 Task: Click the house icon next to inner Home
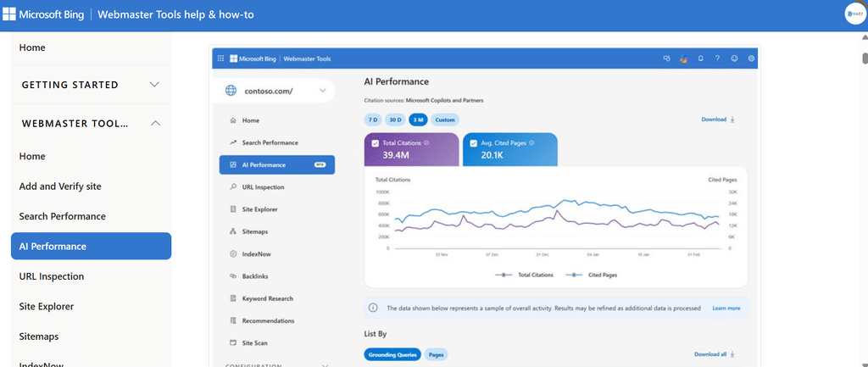pyautogui.click(x=233, y=120)
